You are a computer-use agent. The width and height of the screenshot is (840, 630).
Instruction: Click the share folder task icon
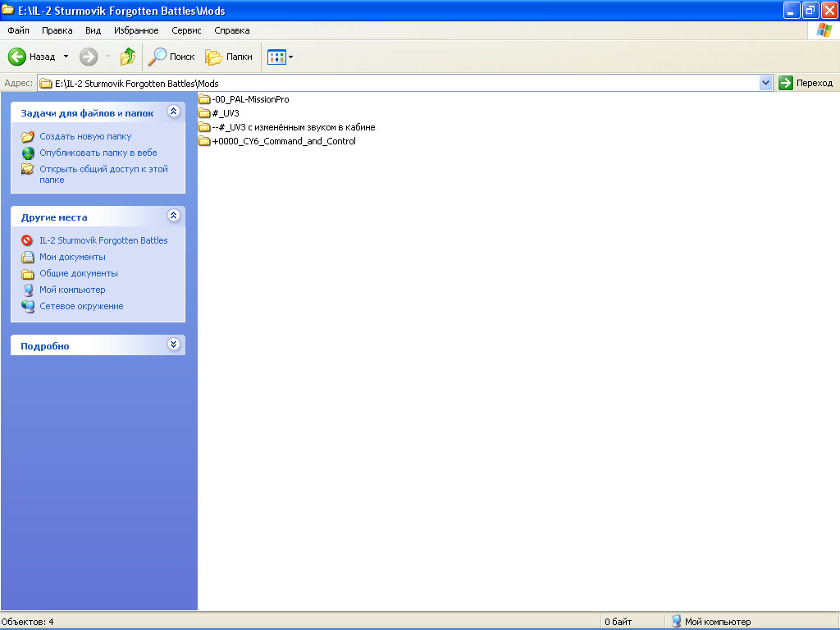click(28, 169)
